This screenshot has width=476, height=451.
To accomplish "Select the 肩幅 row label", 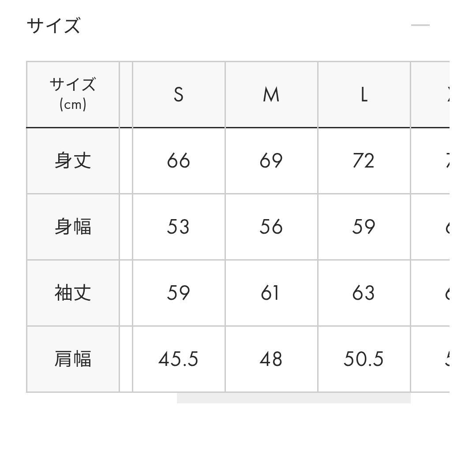I will coord(73,359).
